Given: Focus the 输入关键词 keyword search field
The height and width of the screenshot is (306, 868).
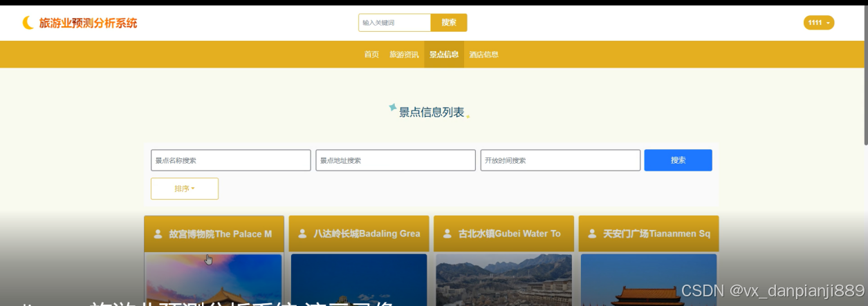Looking at the screenshot, I should pos(394,23).
